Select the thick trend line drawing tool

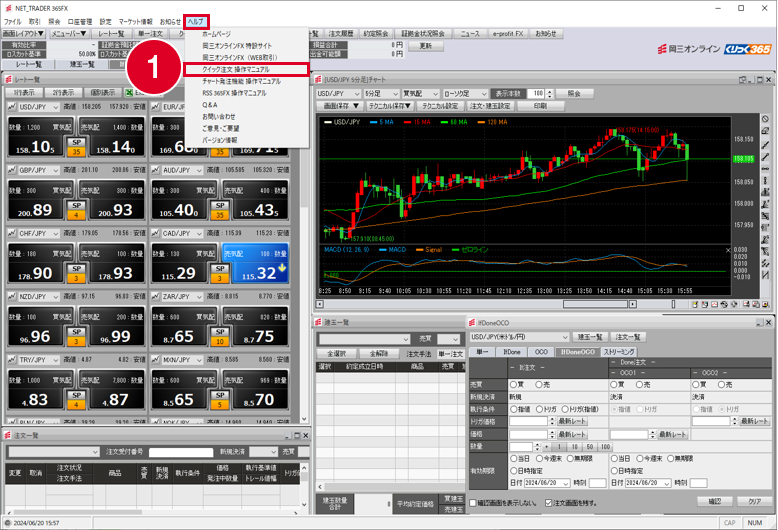[x=766, y=157]
